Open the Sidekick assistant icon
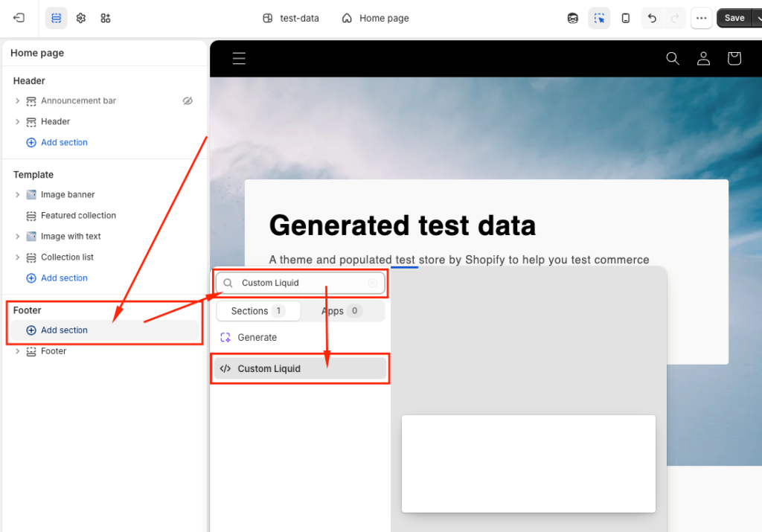 point(573,18)
